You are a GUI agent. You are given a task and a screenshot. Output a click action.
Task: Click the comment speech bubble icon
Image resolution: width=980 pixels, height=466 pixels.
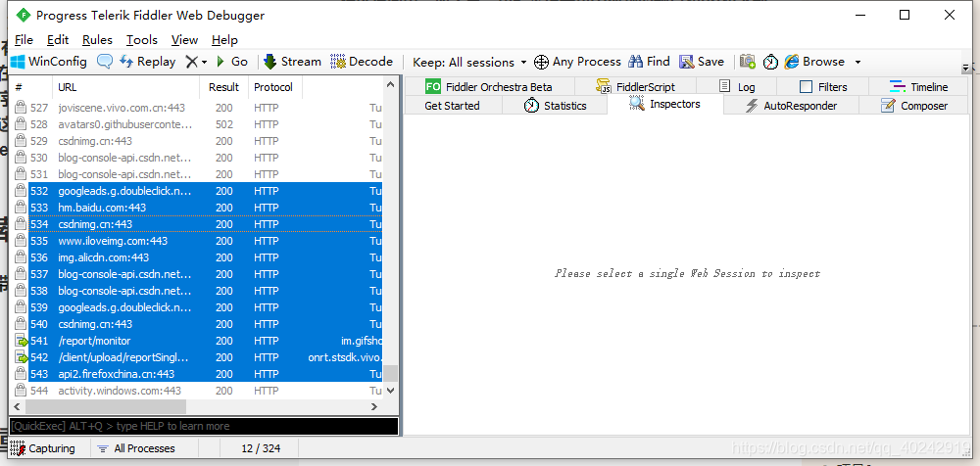(105, 62)
